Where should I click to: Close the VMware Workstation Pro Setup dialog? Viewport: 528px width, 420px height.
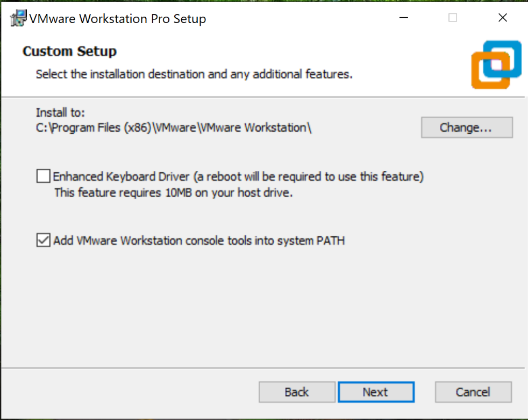click(x=503, y=18)
